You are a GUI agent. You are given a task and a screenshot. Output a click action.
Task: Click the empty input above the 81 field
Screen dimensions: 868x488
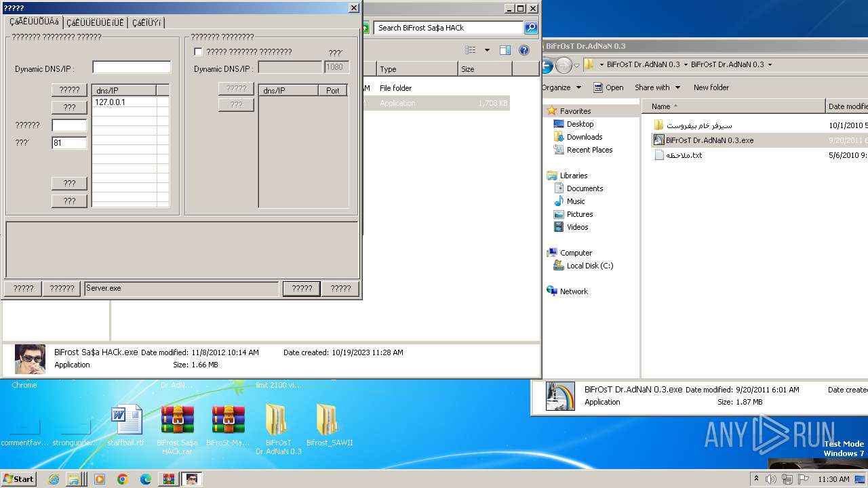click(69, 125)
